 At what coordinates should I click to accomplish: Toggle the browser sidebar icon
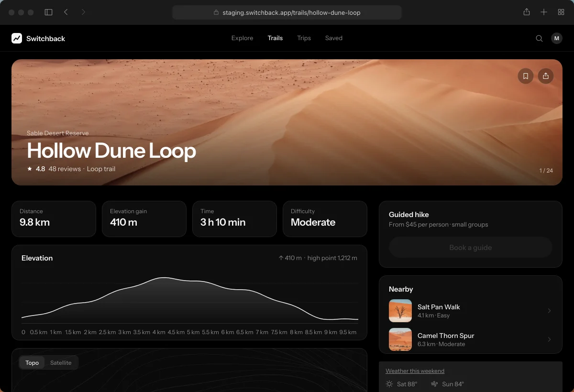tap(48, 12)
